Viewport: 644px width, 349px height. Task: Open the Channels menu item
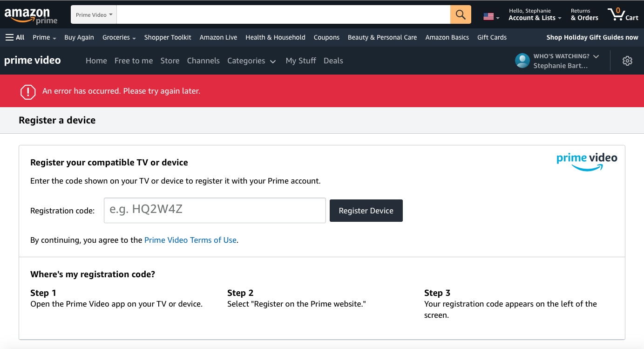[203, 61]
